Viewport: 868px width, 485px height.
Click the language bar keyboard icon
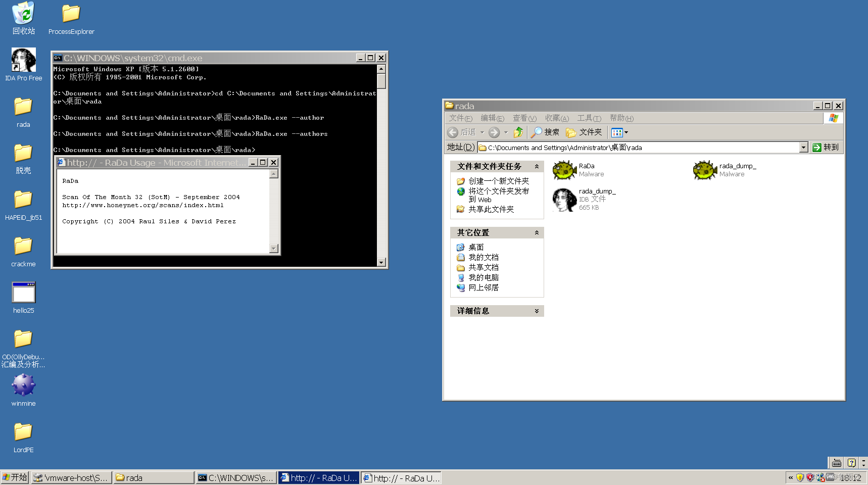[837, 463]
